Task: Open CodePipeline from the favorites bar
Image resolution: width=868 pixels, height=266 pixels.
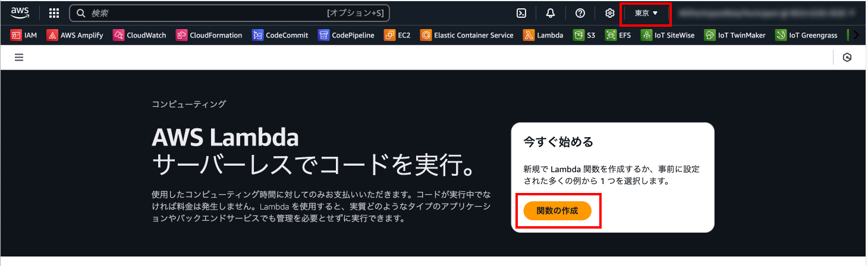Action: pyautogui.click(x=346, y=35)
